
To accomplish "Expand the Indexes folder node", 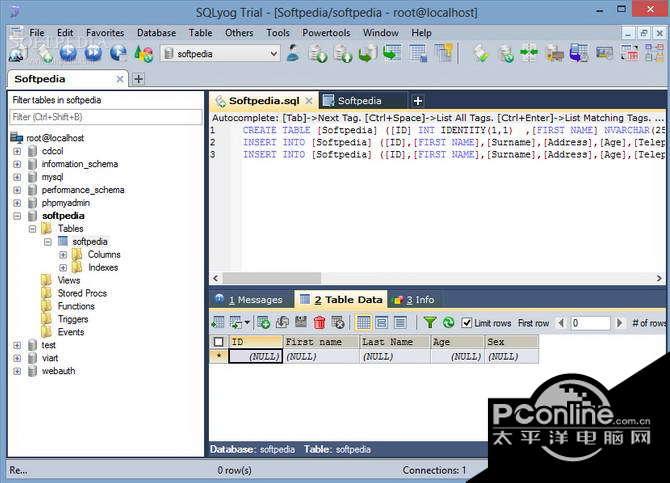I will (x=63, y=268).
